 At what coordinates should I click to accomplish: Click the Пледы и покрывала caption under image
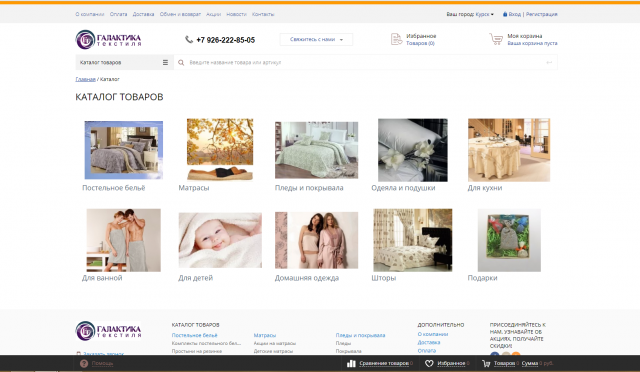[x=309, y=188]
